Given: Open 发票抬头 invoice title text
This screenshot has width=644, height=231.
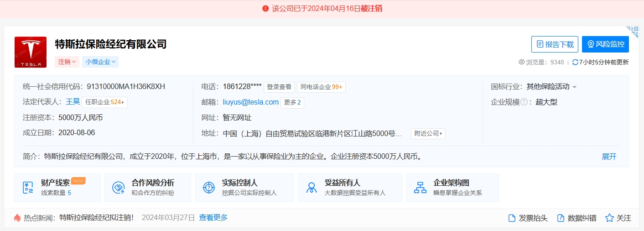Looking at the screenshot, I should click(x=533, y=218).
